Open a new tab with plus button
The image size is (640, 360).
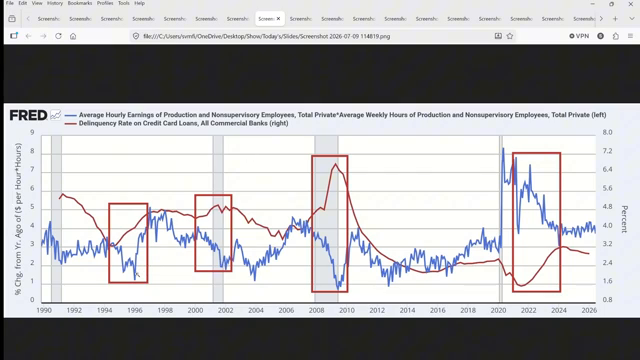tap(615, 19)
